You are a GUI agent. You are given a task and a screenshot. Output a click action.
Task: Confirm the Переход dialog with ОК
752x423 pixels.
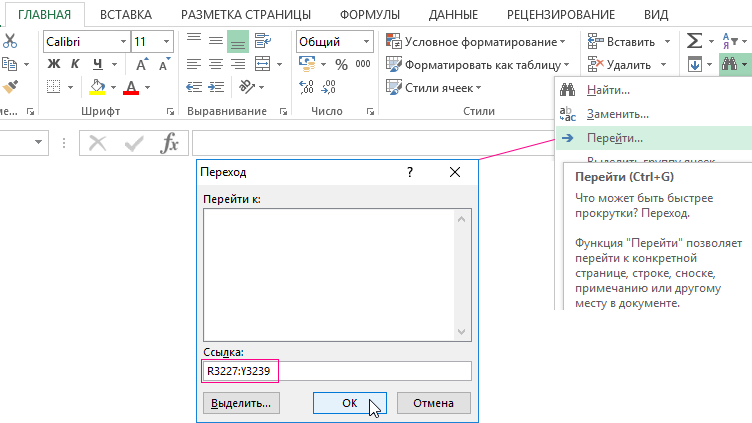click(350, 403)
